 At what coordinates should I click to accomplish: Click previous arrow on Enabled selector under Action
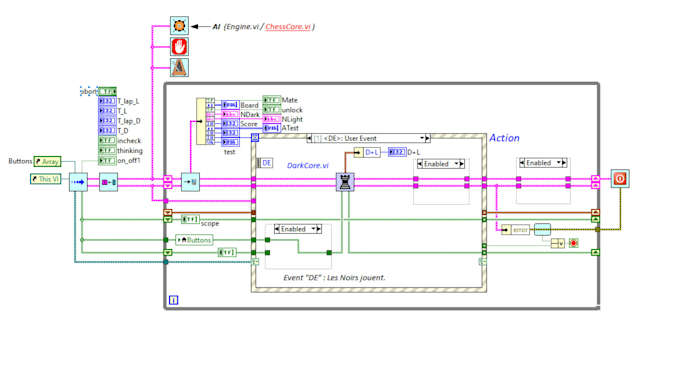pos(522,163)
